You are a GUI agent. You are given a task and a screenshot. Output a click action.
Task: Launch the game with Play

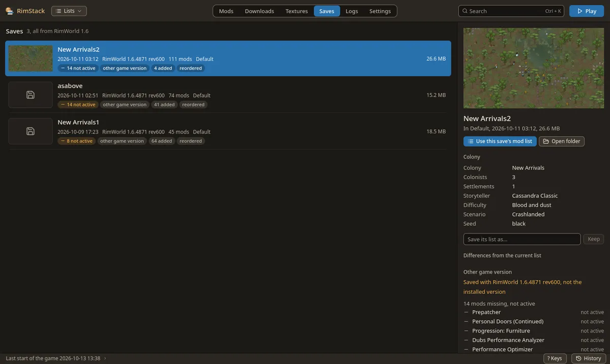coord(587,11)
